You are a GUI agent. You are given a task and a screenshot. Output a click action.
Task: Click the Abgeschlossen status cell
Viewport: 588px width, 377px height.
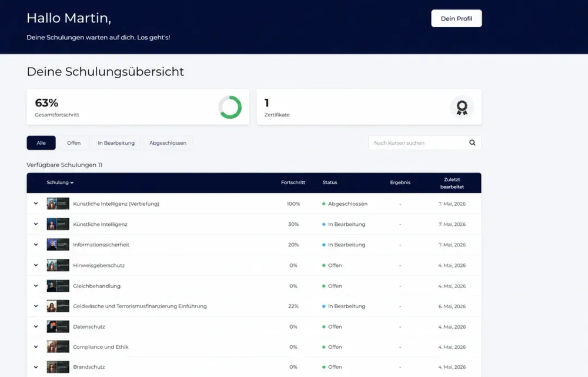tap(345, 203)
